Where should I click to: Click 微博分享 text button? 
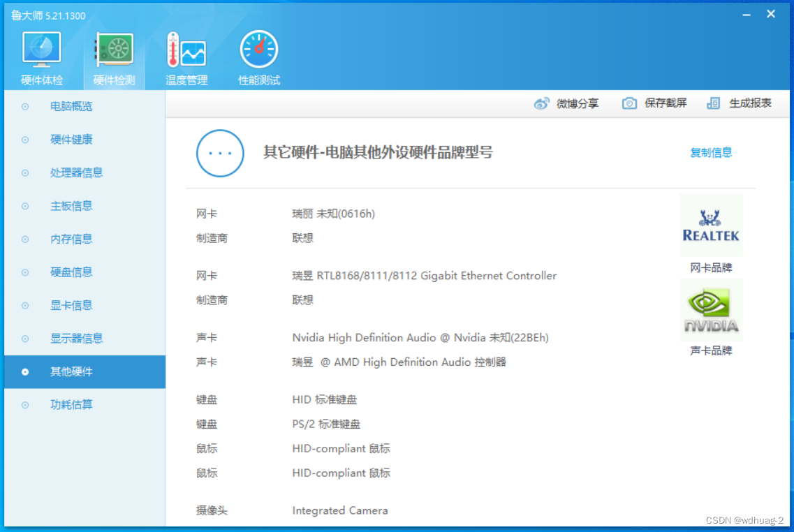(x=578, y=103)
